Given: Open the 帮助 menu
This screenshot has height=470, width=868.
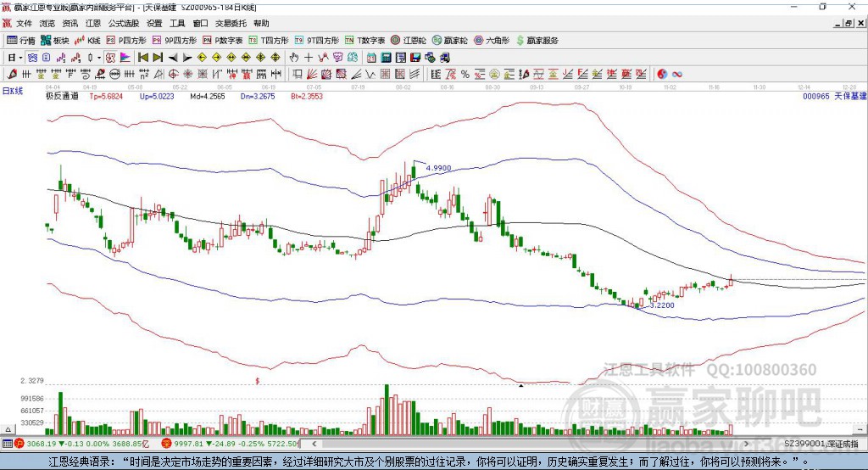Looking at the screenshot, I should point(261,23).
